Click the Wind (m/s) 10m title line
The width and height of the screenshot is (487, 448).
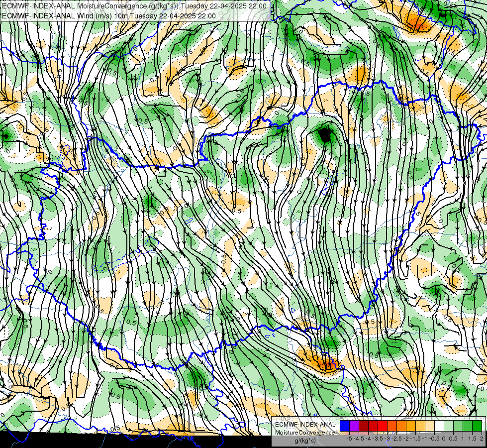(109, 16)
